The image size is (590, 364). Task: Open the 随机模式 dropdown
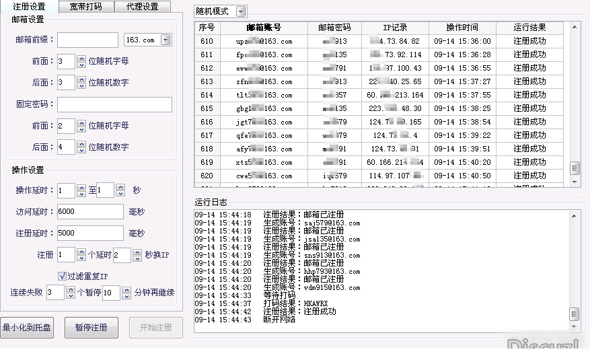tap(241, 11)
